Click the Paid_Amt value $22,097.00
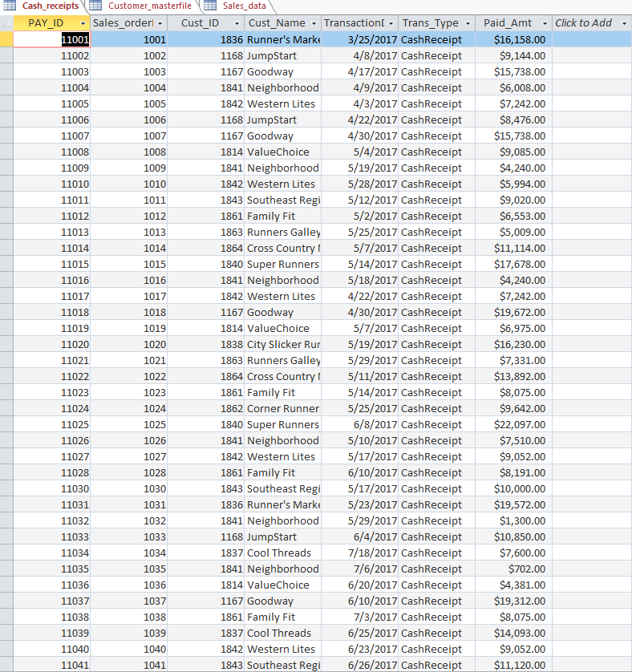The image size is (632, 672). pyautogui.click(x=513, y=424)
